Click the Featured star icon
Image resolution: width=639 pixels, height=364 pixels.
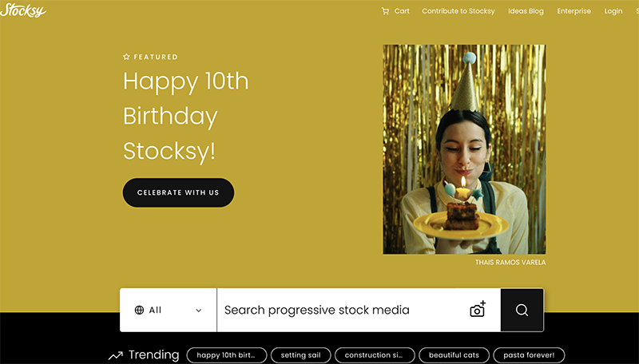pyautogui.click(x=126, y=57)
